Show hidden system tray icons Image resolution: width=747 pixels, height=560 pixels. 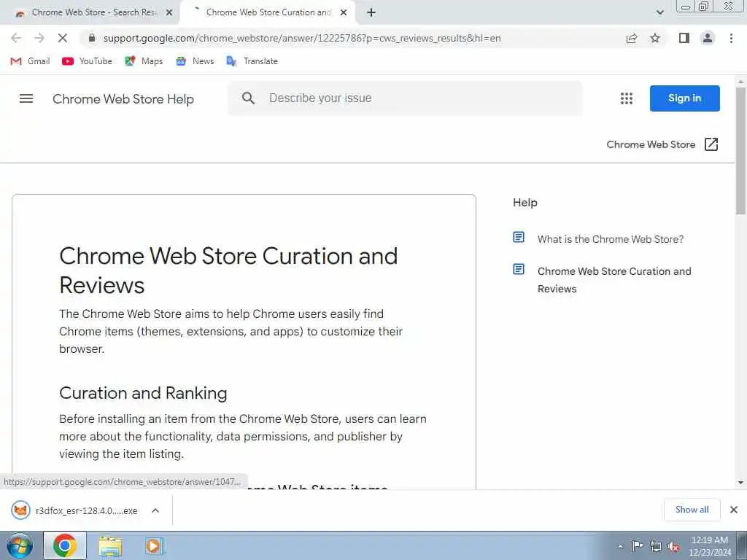(620, 546)
